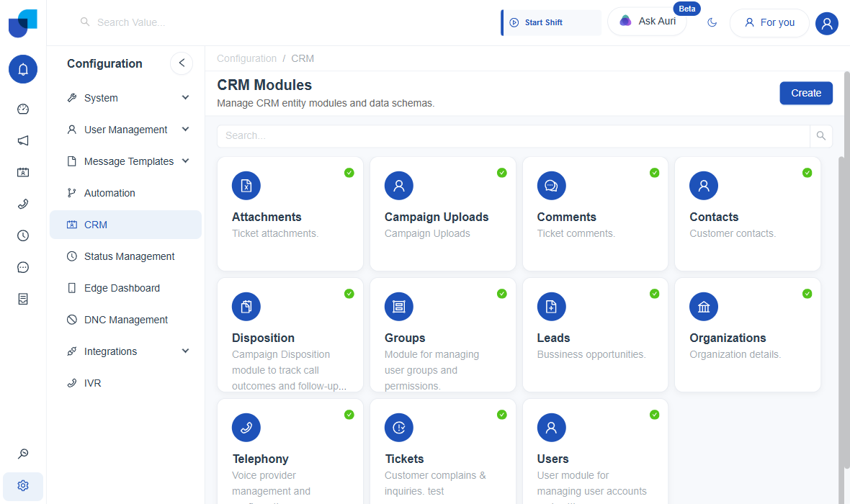
Task: Click the green status check on Disposition
Action: point(349,294)
